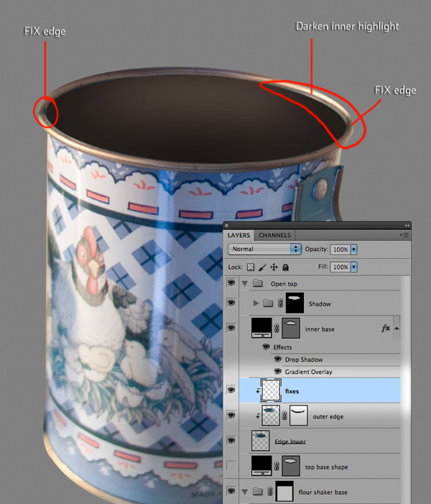
Task: Click the Shadow folder icon
Action: [x=268, y=303]
